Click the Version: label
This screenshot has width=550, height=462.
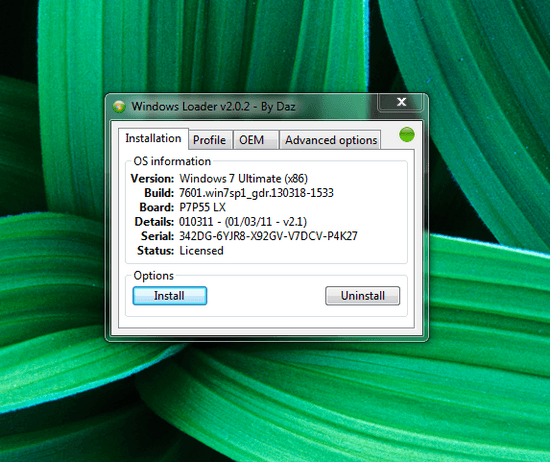(x=152, y=179)
